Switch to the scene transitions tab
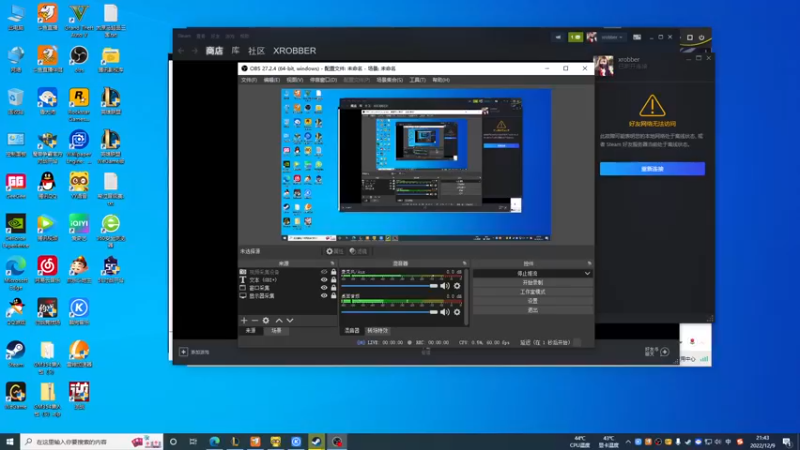 click(x=378, y=331)
